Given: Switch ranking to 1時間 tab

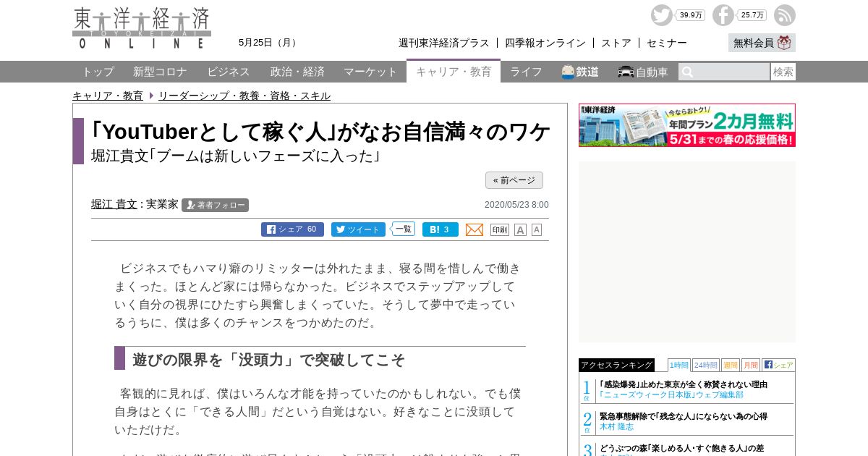Looking at the screenshot, I should [679, 365].
